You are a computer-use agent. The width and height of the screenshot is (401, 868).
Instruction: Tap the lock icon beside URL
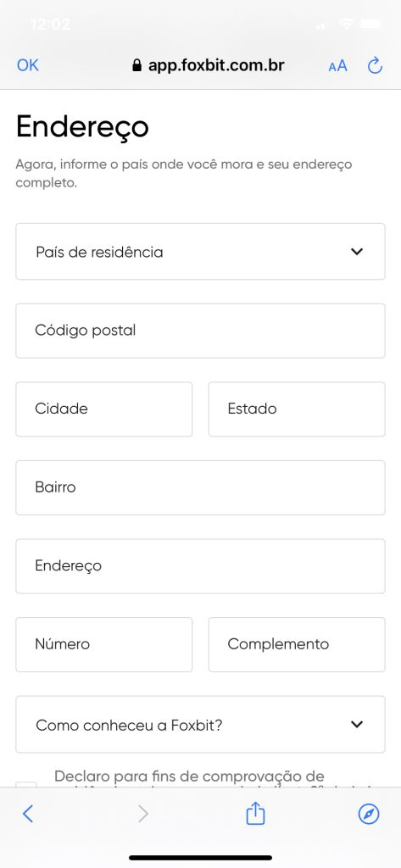(136, 66)
